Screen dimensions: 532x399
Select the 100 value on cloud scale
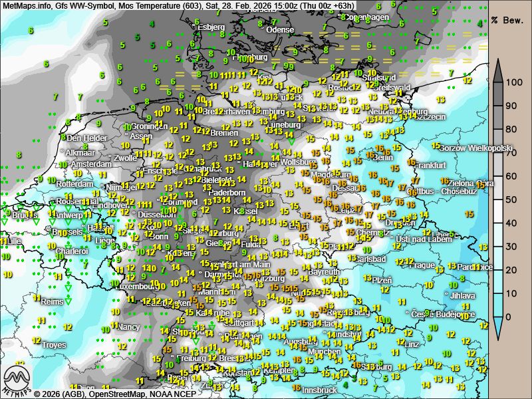512,82
